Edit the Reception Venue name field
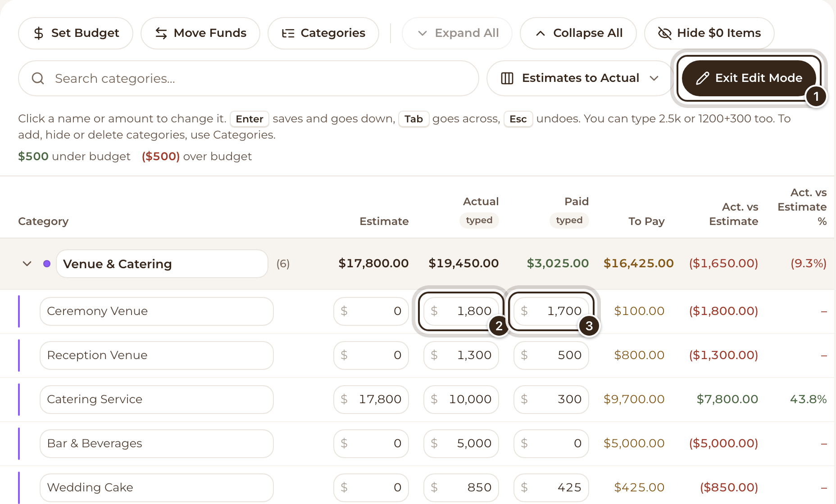Screen dimensions: 836x504 157,355
